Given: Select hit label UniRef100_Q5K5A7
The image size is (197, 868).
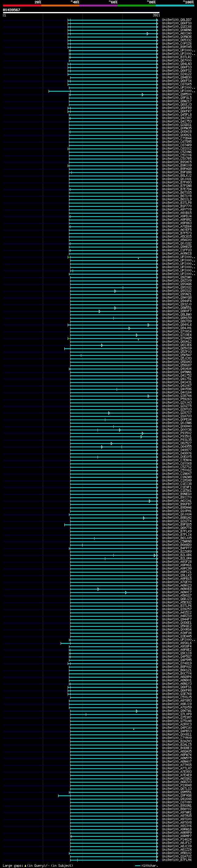Looking at the screenshot, I should click(x=177, y=355).
